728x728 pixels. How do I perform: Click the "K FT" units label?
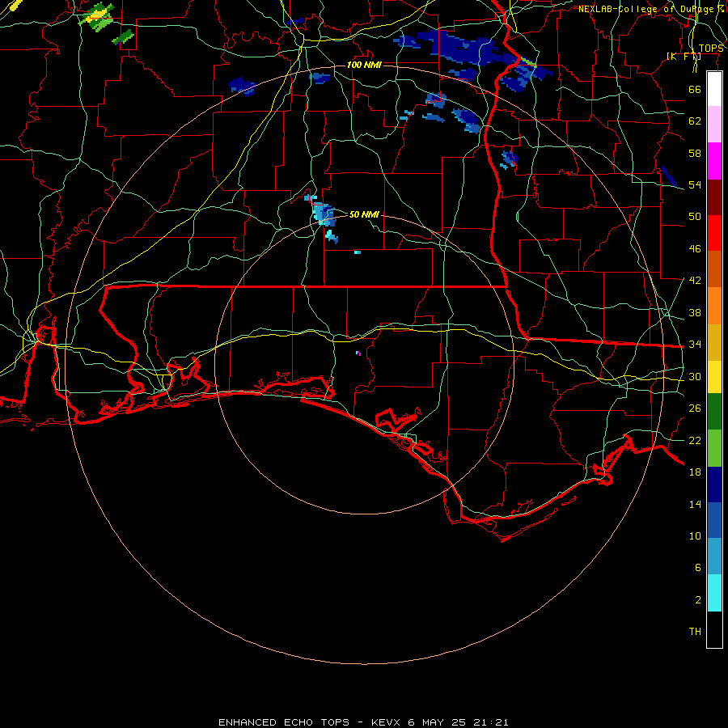(x=684, y=57)
